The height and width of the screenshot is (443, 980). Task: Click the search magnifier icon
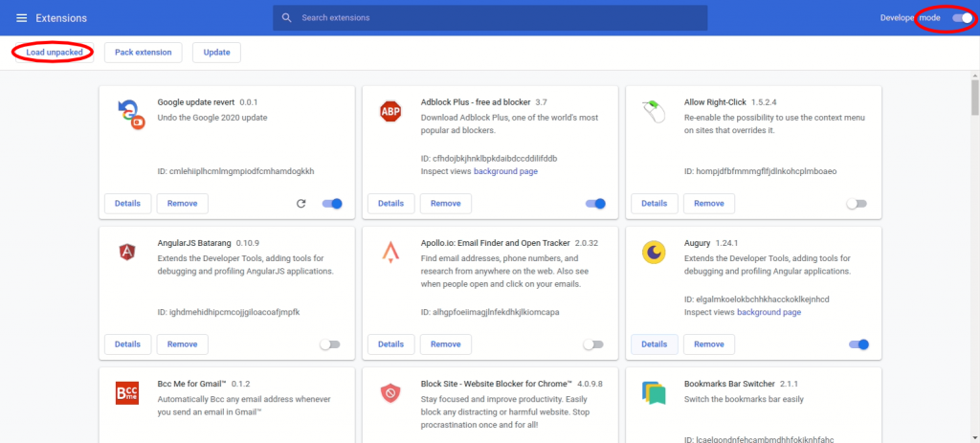287,18
